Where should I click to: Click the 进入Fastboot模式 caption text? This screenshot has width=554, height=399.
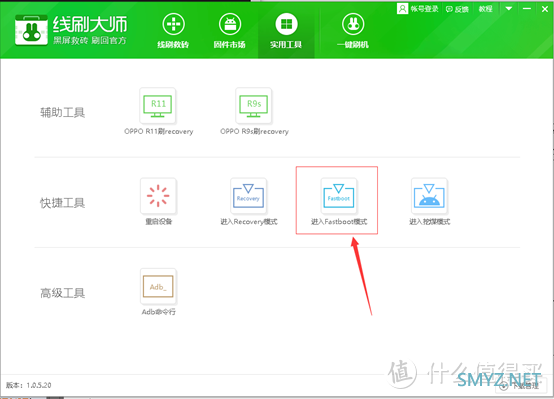(339, 222)
